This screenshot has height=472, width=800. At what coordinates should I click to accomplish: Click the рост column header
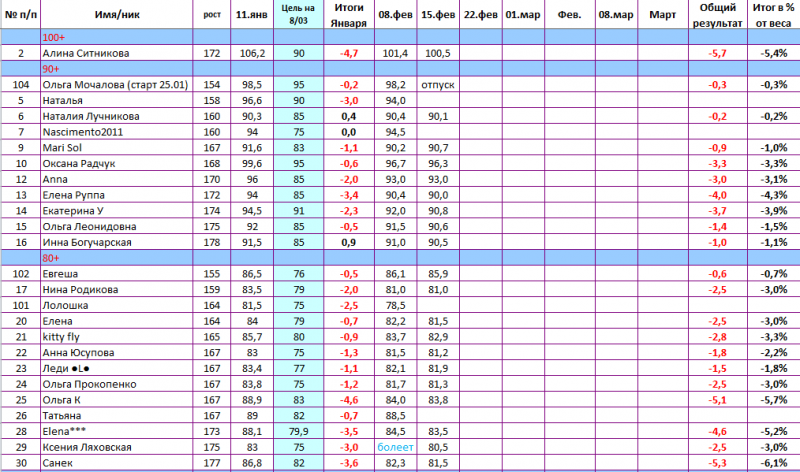pyautogui.click(x=212, y=16)
